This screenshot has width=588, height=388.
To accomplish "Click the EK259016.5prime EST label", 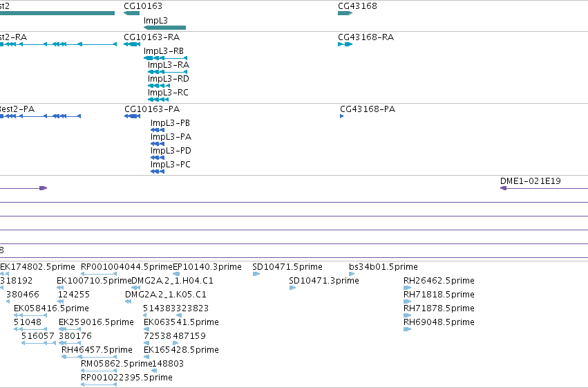I will click(96, 322).
